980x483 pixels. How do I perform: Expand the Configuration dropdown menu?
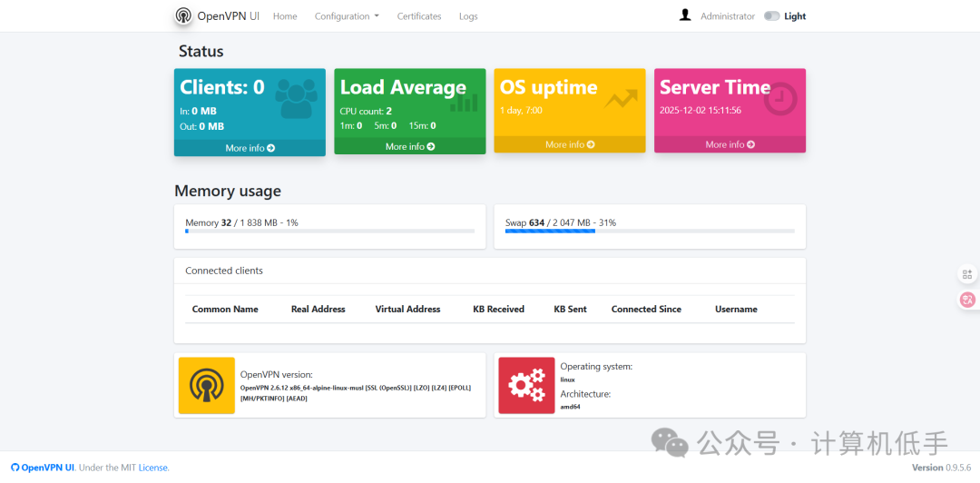coord(347,16)
